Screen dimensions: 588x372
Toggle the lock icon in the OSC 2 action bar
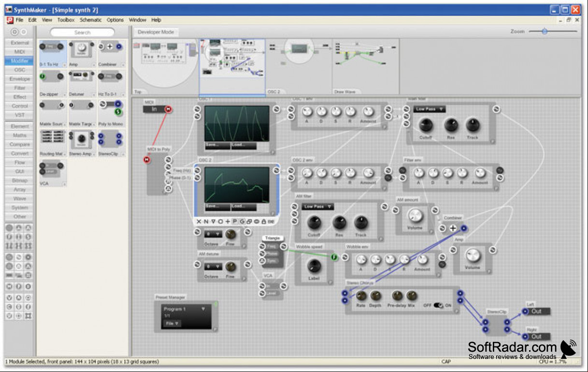pos(264,222)
